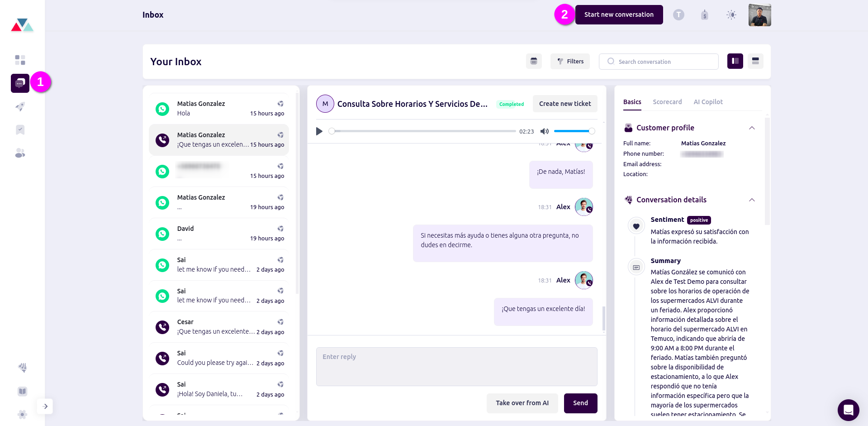Image resolution: width=868 pixels, height=426 pixels.
Task: Open Matias Gonzalez 'Hola' WhatsApp conversation
Action: [x=219, y=109]
